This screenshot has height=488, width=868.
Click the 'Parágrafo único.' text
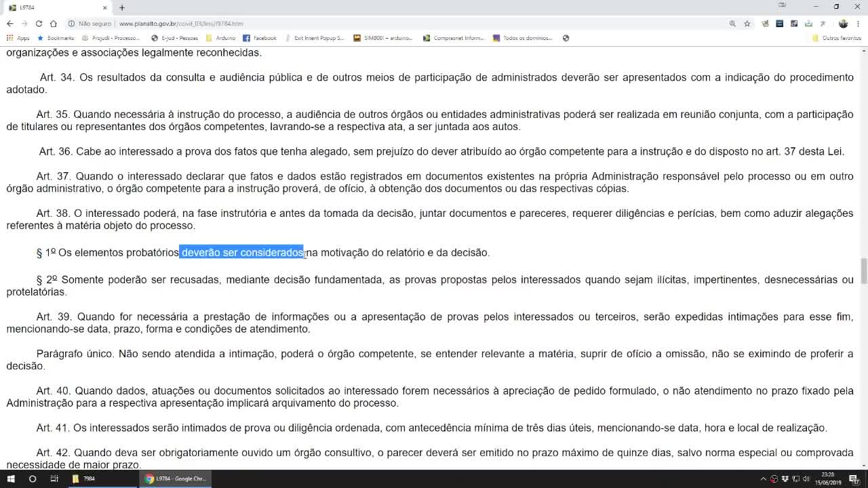pyautogui.click(x=76, y=354)
